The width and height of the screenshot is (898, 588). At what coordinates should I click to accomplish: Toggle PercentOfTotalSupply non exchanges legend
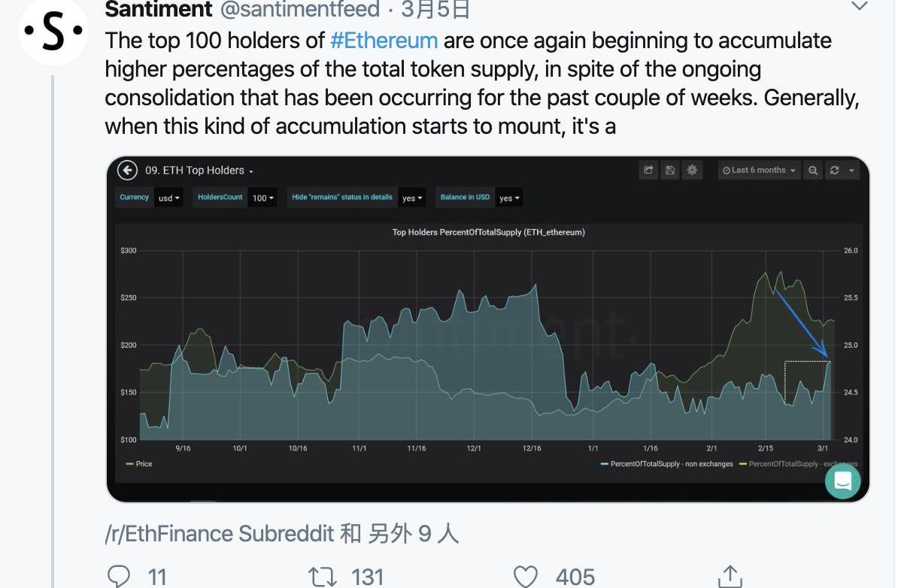point(666,464)
